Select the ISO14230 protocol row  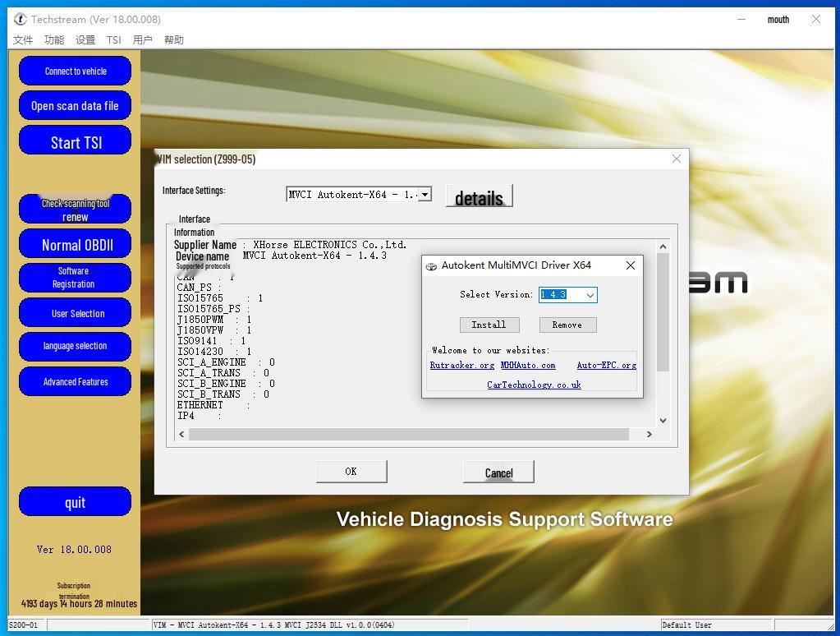pyautogui.click(x=214, y=352)
